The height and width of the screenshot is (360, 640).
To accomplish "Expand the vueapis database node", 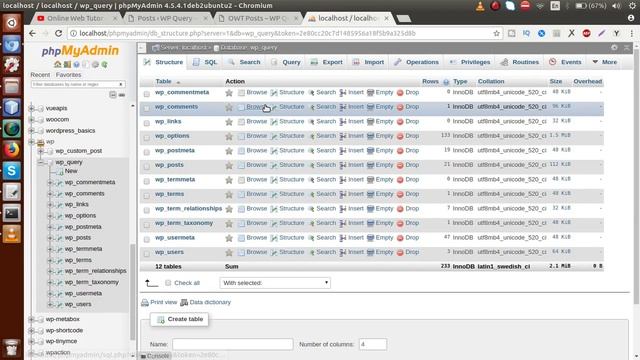I will (31, 109).
